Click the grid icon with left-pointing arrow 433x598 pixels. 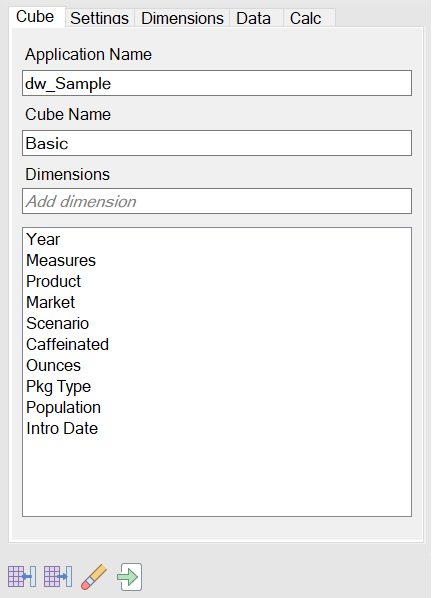click(22, 577)
